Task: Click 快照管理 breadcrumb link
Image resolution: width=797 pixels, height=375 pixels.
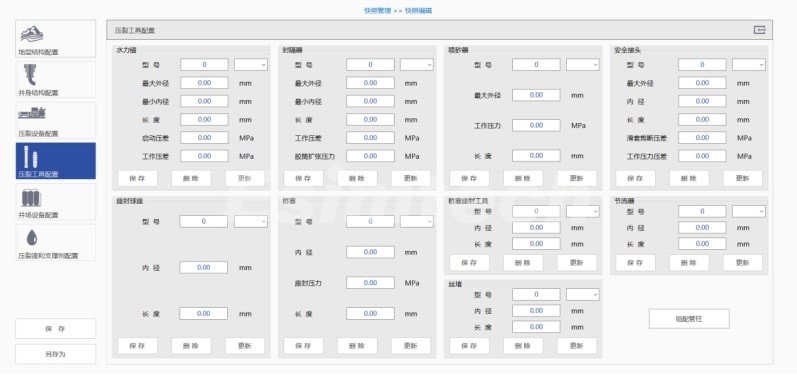Action: tap(378, 10)
